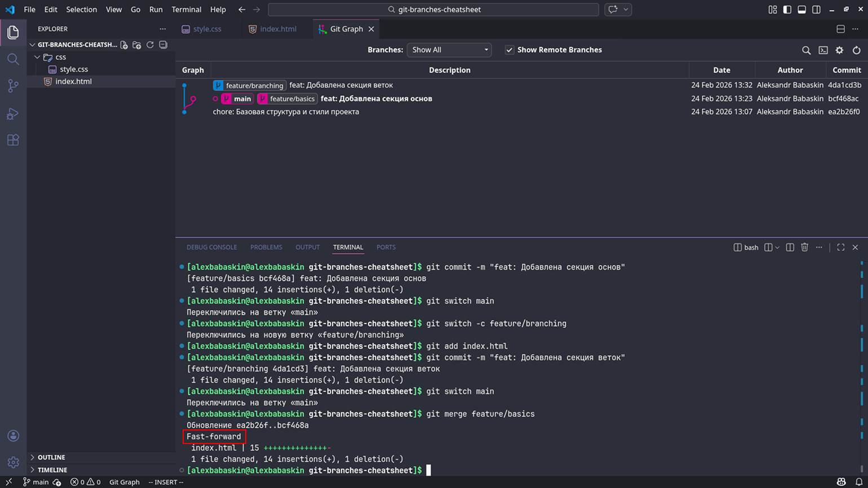Uncheck Show Remote Branches checkbox
This screenshot has height=488, width=868.
[x=510, y=50]
